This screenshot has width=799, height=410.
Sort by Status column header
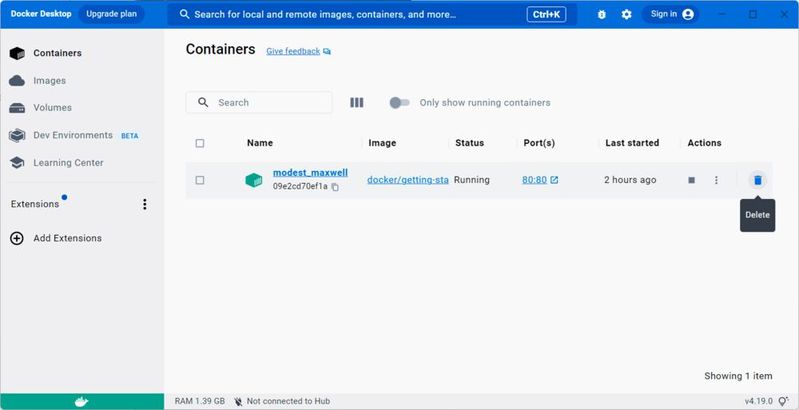tap(469, 143)
